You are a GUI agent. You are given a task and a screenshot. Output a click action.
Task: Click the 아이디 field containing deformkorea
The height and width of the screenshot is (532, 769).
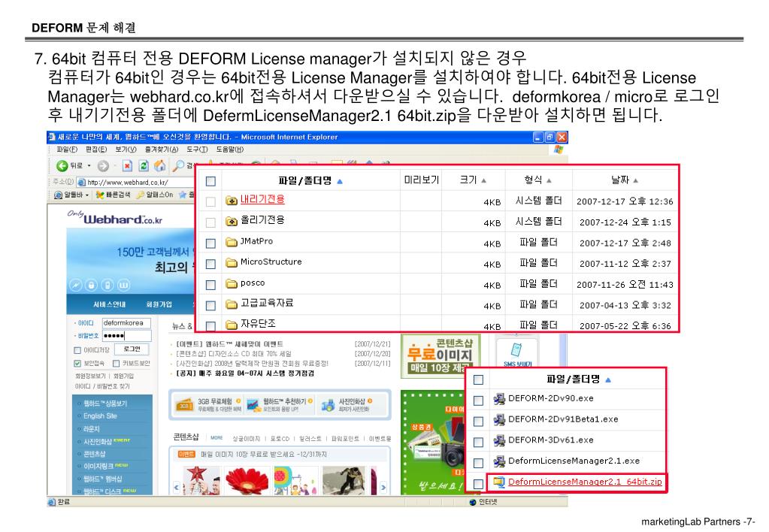tap(126, 323)
